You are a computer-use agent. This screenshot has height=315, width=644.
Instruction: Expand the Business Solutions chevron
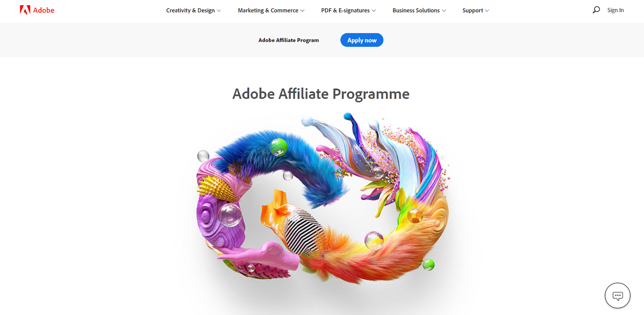(444, 11)
